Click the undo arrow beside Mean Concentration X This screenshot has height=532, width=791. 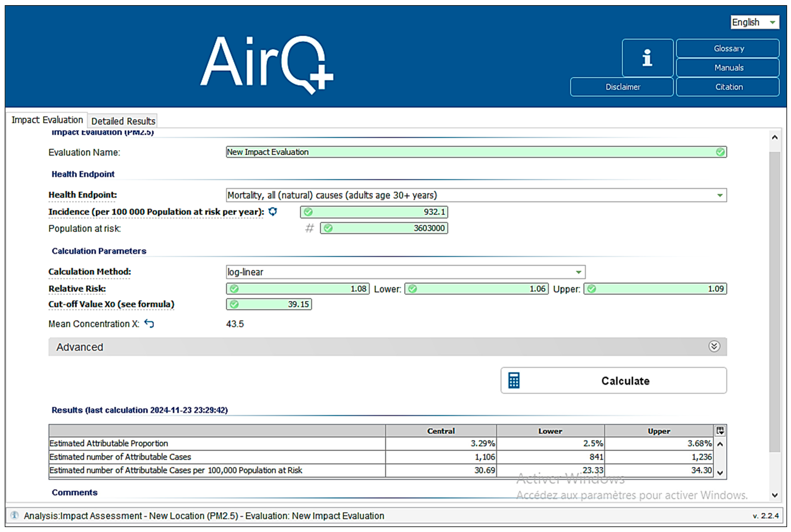click(x=149, y=323)
